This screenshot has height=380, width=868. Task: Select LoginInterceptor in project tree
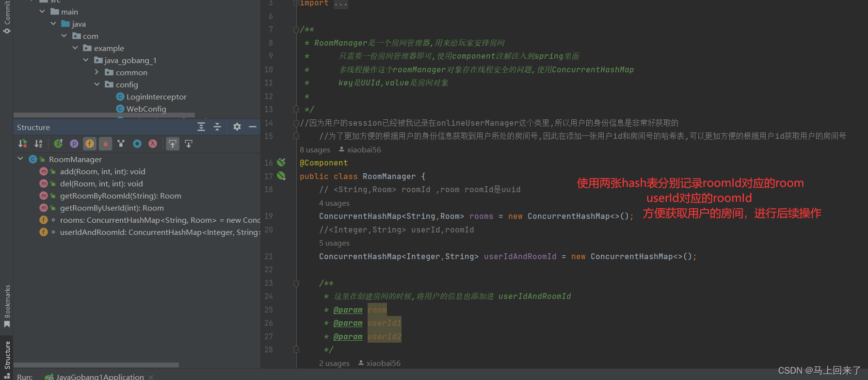[156, 97]
